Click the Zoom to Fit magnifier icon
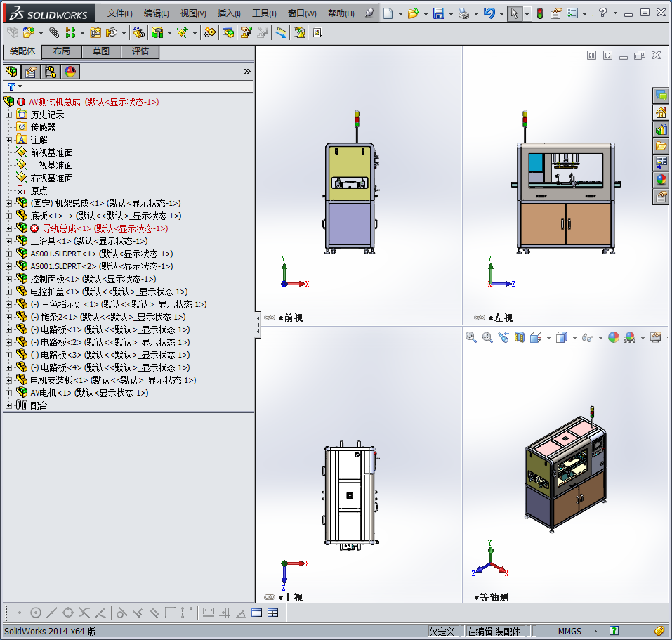This screenshot has height=640, width=672. (470, 337)
